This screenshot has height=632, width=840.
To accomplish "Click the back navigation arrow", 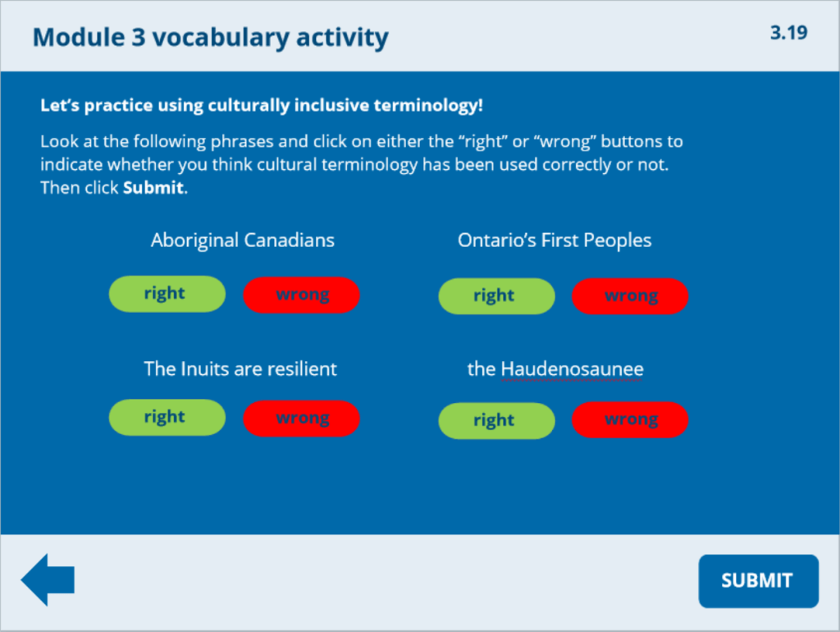I will coord(47,579).
